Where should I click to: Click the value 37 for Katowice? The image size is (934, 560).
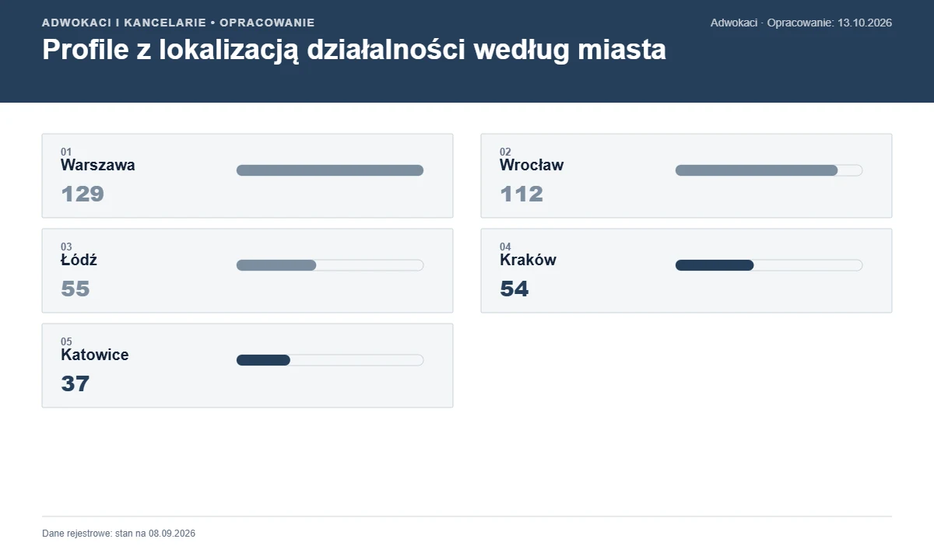tap(75, 383)
